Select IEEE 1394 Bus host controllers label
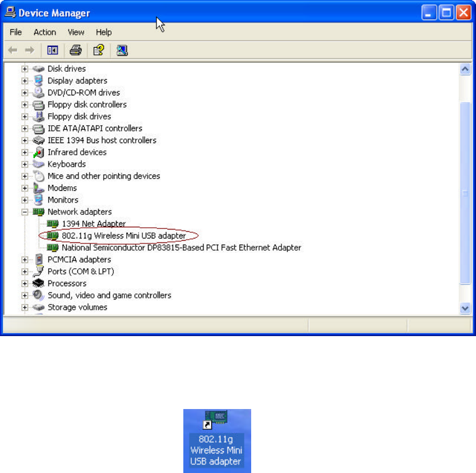The height and width of the screenshot is (473, 476). click(102, 140)
